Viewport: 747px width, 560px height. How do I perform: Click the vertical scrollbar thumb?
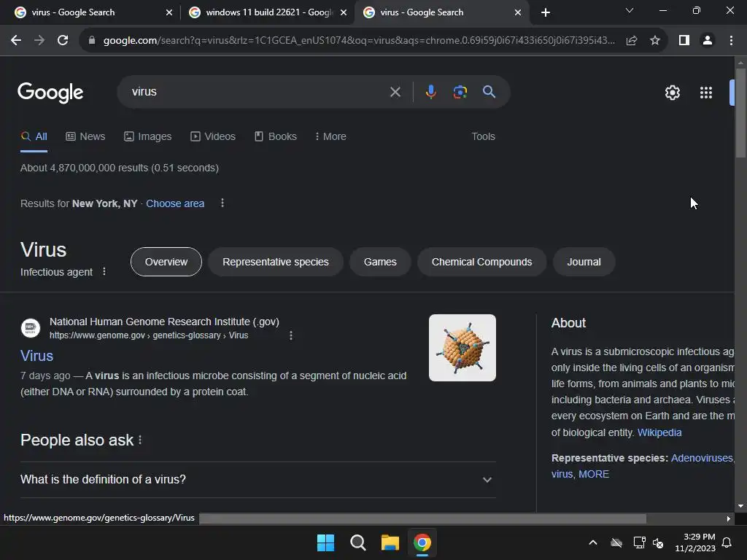click(740, 112)
